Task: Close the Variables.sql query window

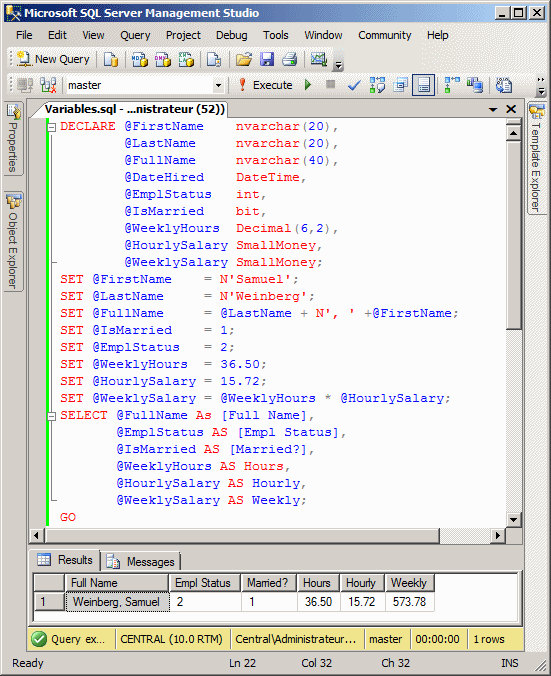Action: 511,109
